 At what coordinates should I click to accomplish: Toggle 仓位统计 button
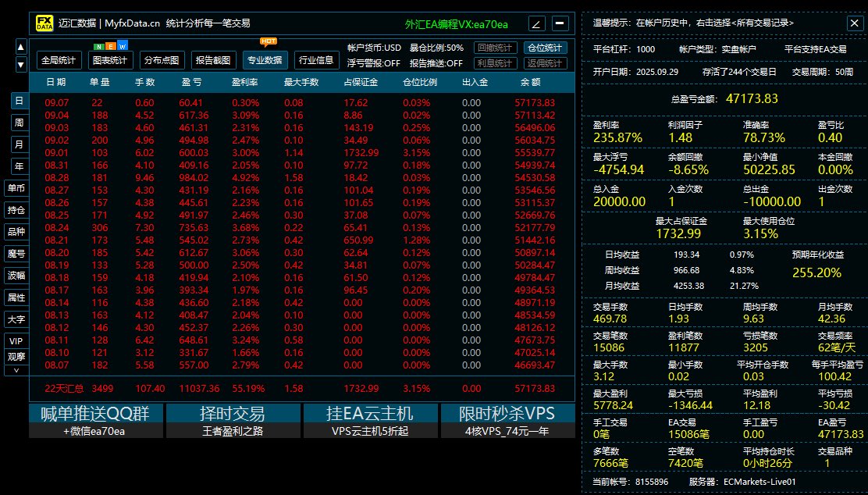point(545,48)
